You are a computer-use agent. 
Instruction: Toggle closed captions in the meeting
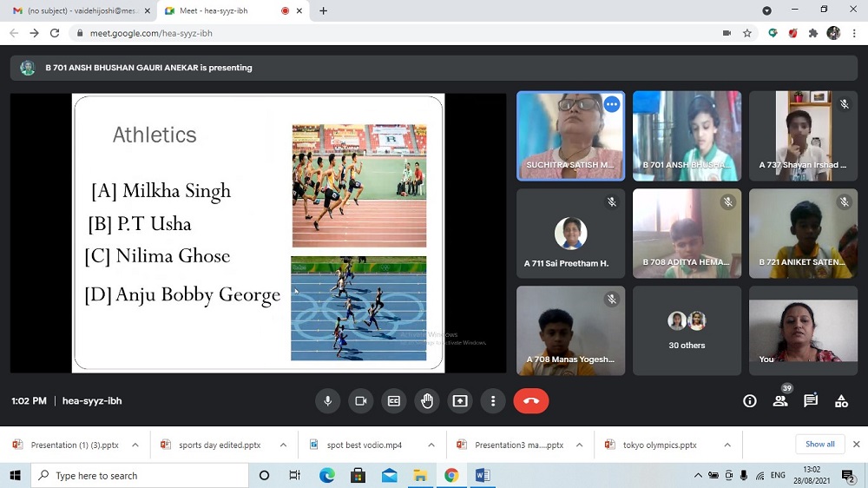393,401
